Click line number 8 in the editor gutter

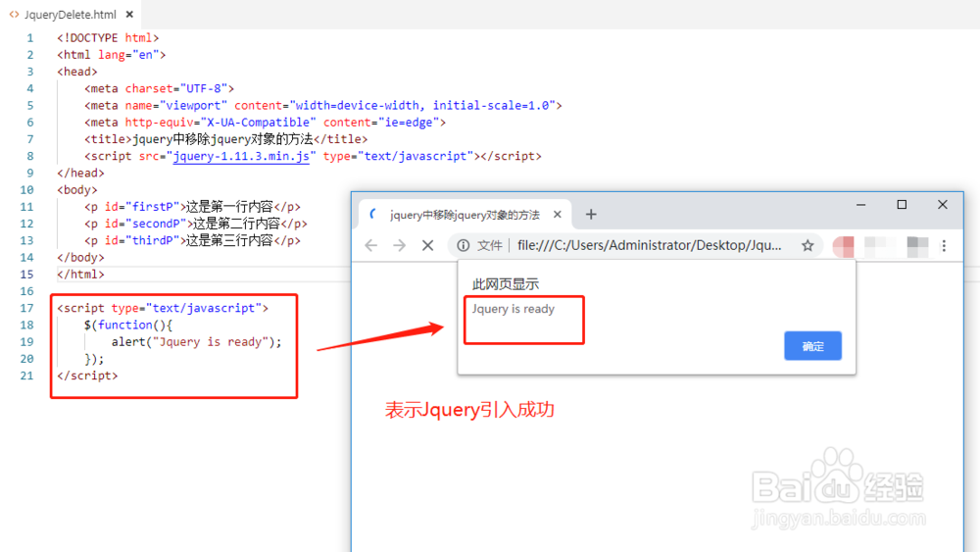(30, 156)
